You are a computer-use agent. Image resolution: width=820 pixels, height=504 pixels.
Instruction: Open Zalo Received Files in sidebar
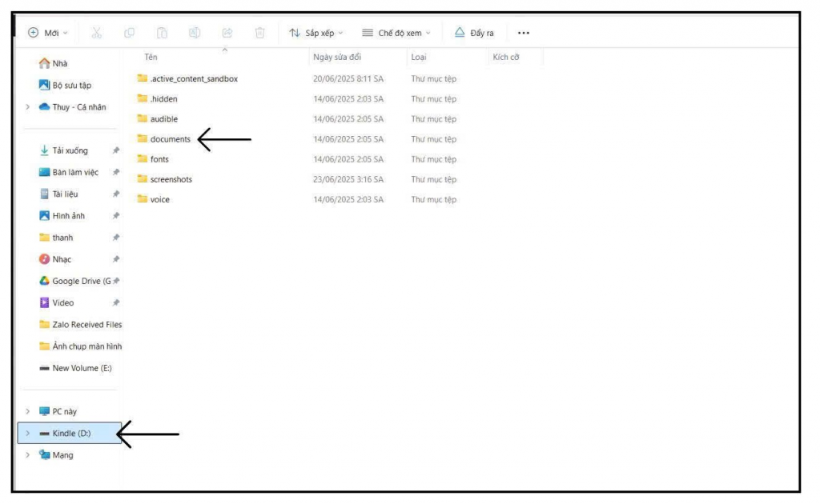click(x=81, y=324)
